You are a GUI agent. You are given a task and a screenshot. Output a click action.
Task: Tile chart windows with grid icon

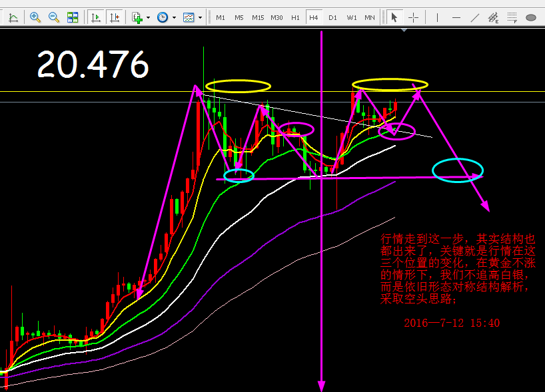[73, 17]
